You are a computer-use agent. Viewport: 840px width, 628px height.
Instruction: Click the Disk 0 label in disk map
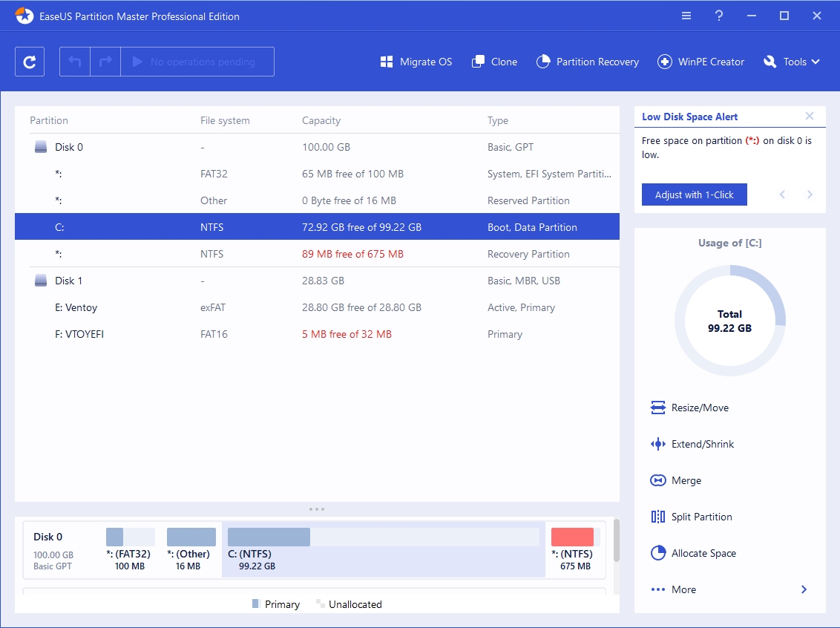47,537
